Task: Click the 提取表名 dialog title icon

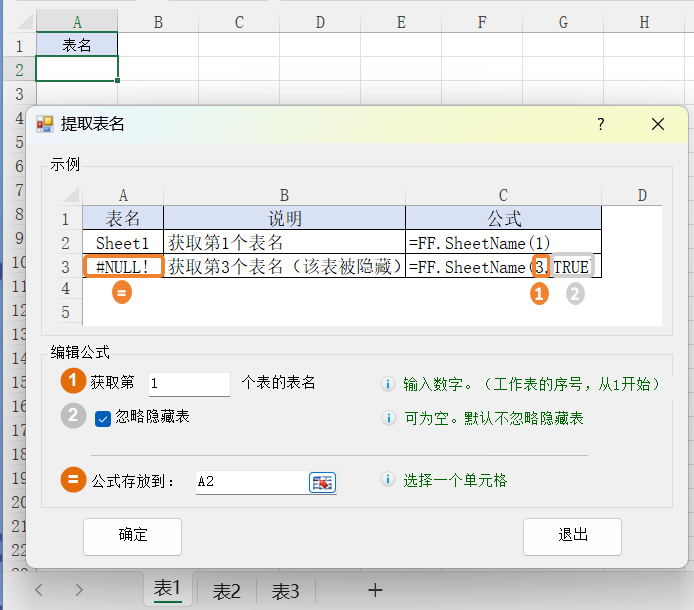Action: point(45,124)
